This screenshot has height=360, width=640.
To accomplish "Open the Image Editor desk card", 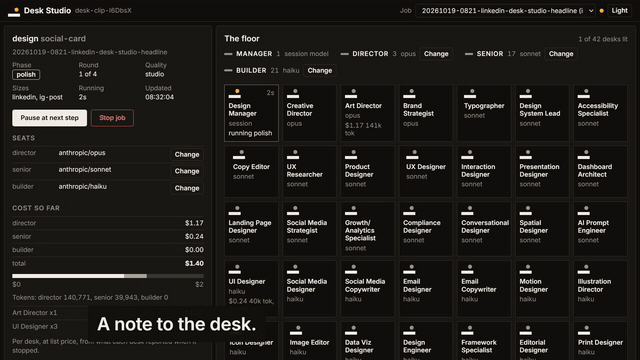I will 309,341.
